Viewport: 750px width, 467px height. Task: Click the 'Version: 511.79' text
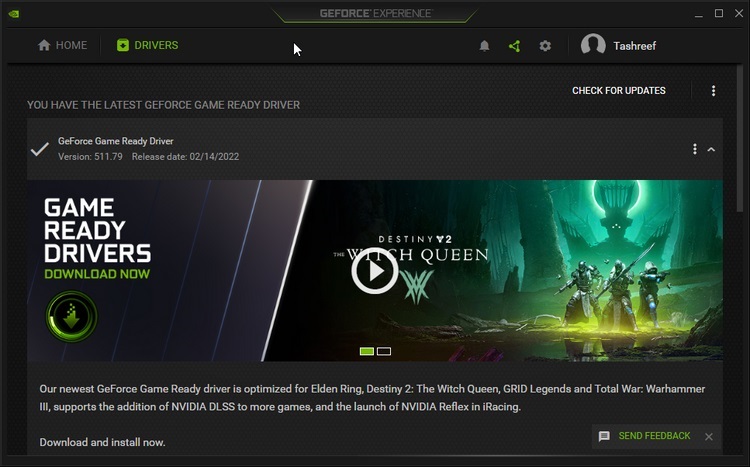(x=90, y=156)
